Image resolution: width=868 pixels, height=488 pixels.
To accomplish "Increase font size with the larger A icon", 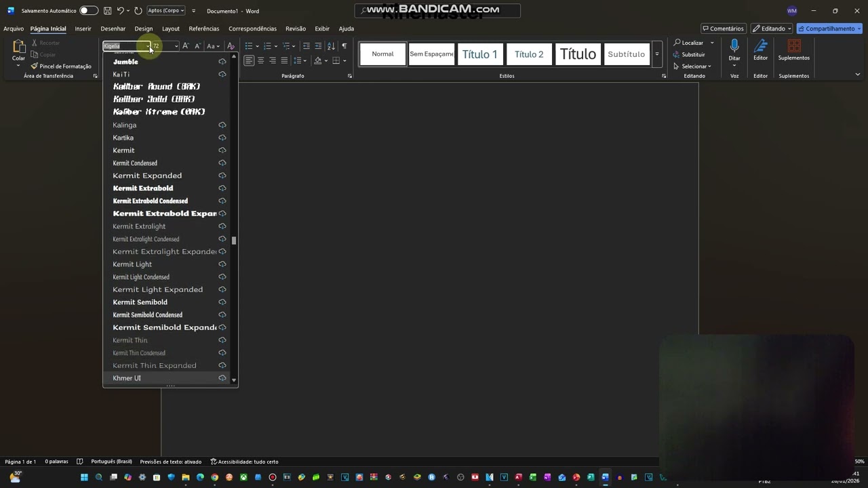I will coord(186,46).
